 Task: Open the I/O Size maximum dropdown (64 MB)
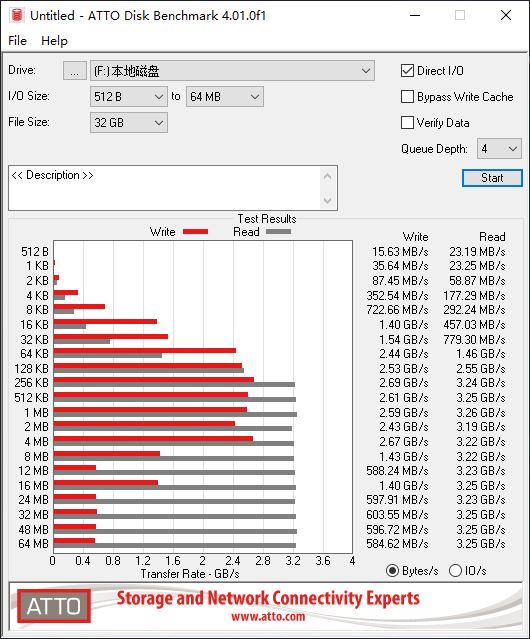pos(224,97)
